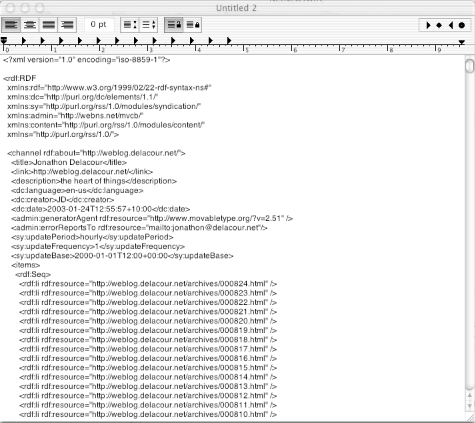The image size is (475, 423).
Task: Click the xmlns:rdf namespace line
Action: (109, 88)
